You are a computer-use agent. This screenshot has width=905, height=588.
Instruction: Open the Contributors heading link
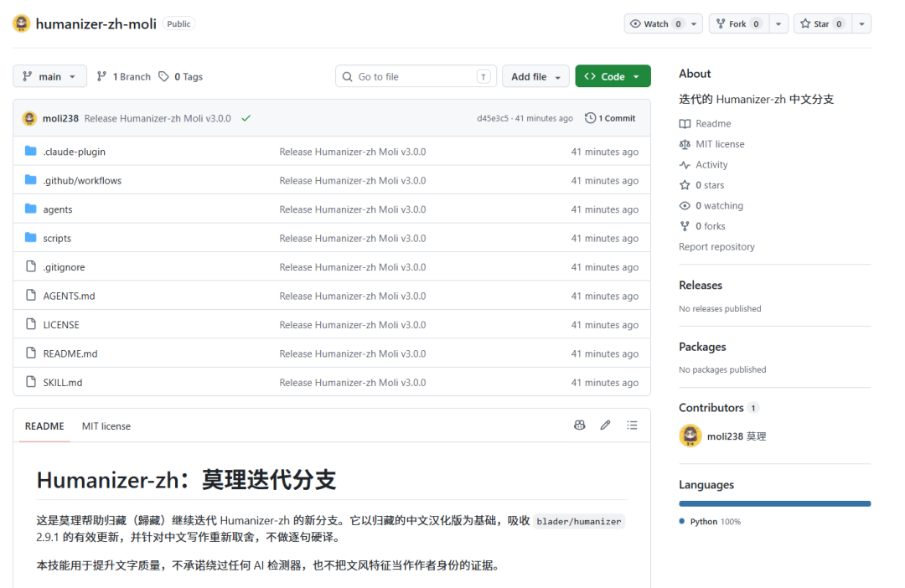[719, 408]
